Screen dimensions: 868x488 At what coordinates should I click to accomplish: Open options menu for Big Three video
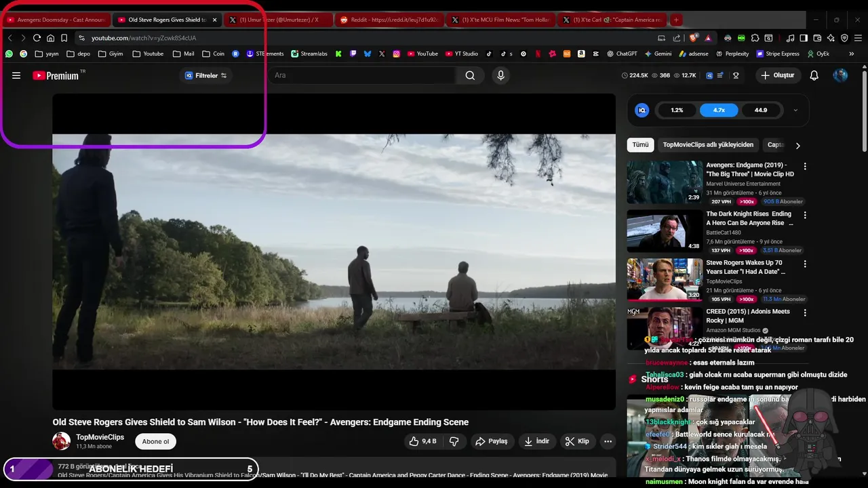(x=805, y=166)
